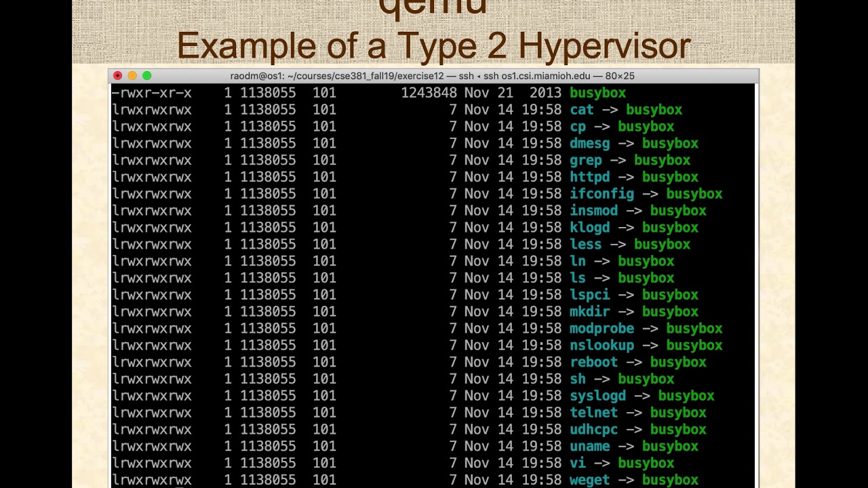Viewport: 868px width, 488px height.
Task: Click the slide title 'Example of a Type 2 Hypervisor'
Action: pos(433,46)
